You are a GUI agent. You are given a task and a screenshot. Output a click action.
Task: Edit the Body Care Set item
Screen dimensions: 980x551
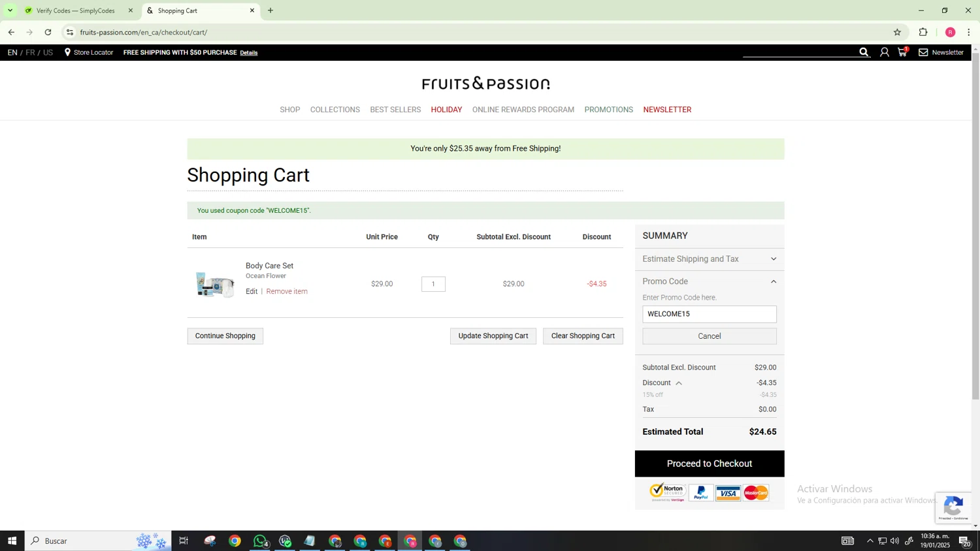click(x=252, y=291)
